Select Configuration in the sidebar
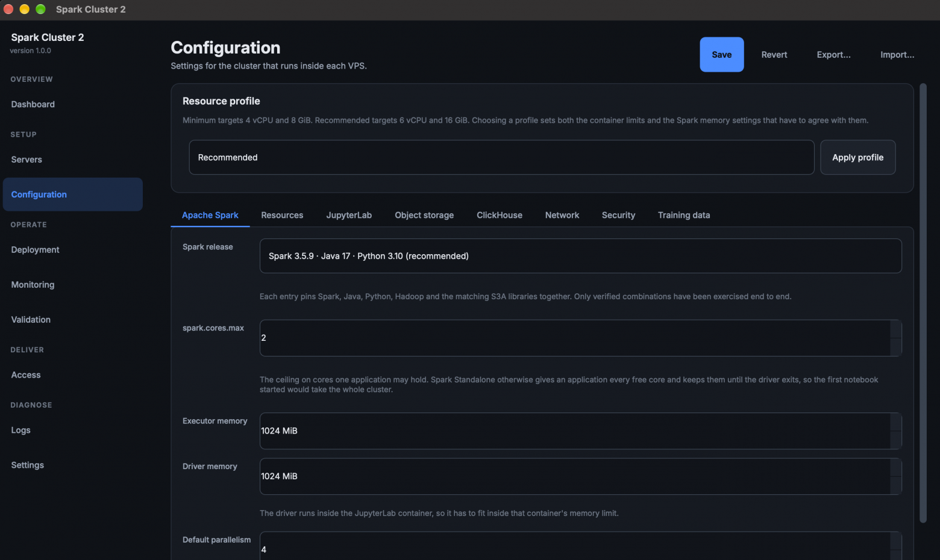This screenshot has width=940, height=560. coord(73,194)
